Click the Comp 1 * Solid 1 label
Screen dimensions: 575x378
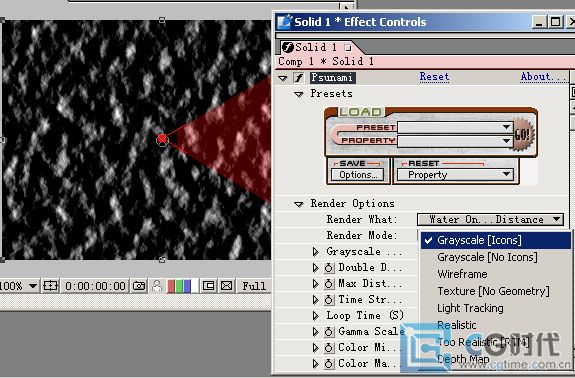tap(326, 61)
